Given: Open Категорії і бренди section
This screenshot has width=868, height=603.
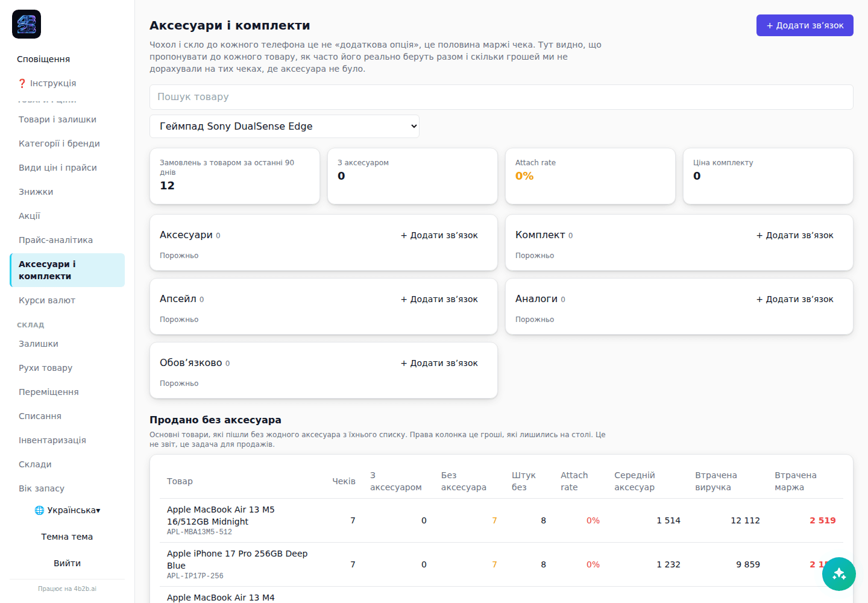Looking at the screenshot, I should coord(67,144).
